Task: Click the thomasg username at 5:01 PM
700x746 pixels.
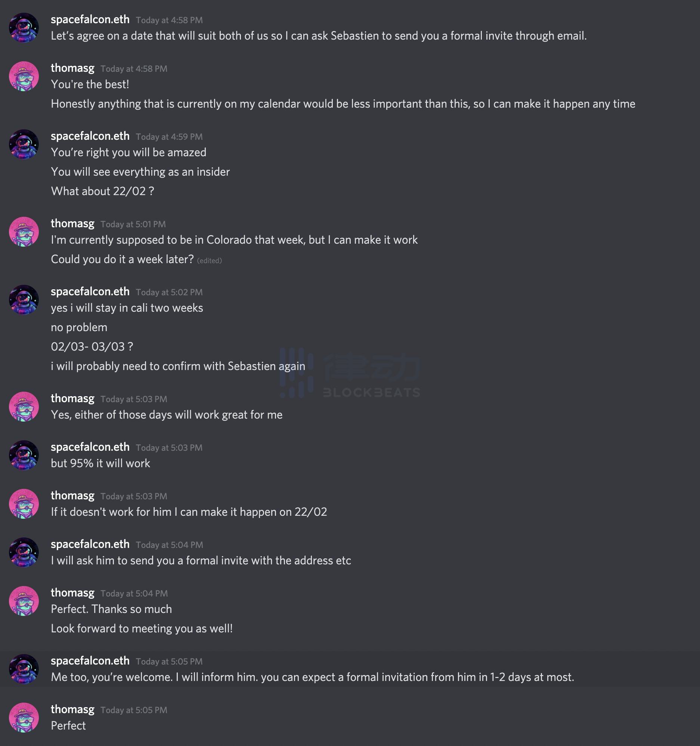Action: click(x=72, y=224)
